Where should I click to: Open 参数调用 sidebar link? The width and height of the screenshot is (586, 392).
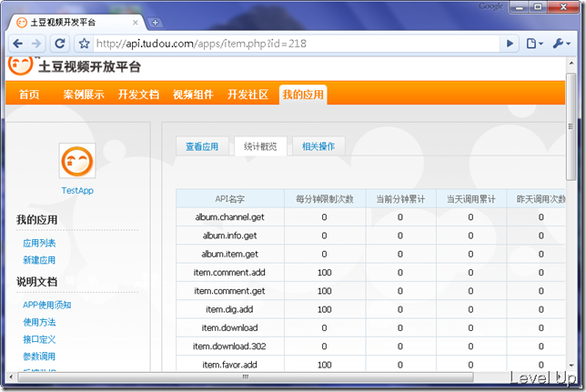click(x=39, y=357)
